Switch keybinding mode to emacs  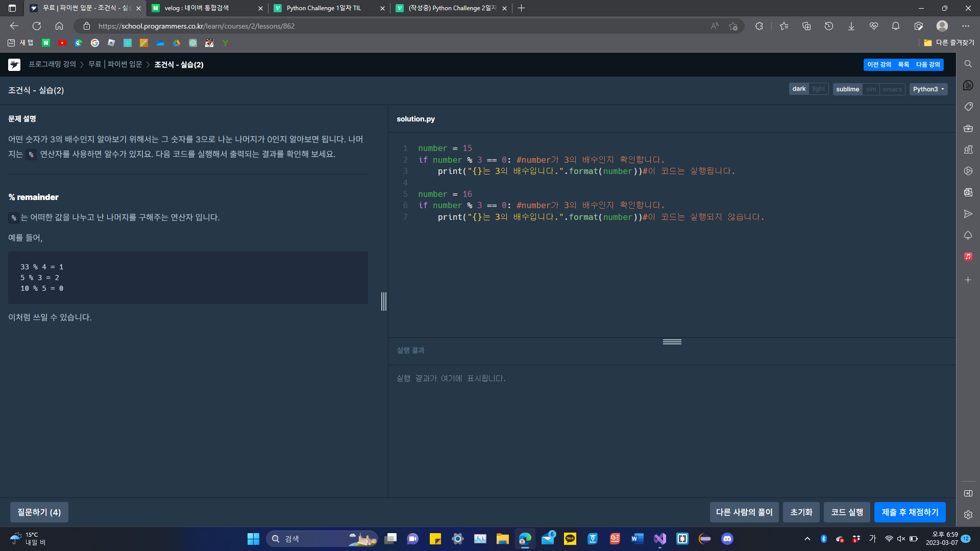tap(892, 89)
